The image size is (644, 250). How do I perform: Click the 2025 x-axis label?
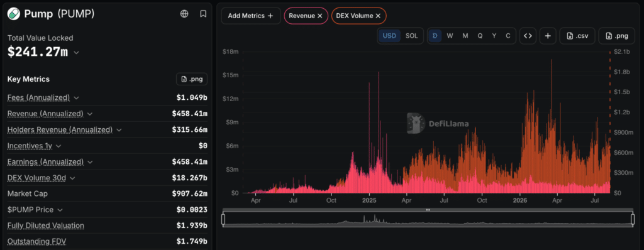point(369,201)
